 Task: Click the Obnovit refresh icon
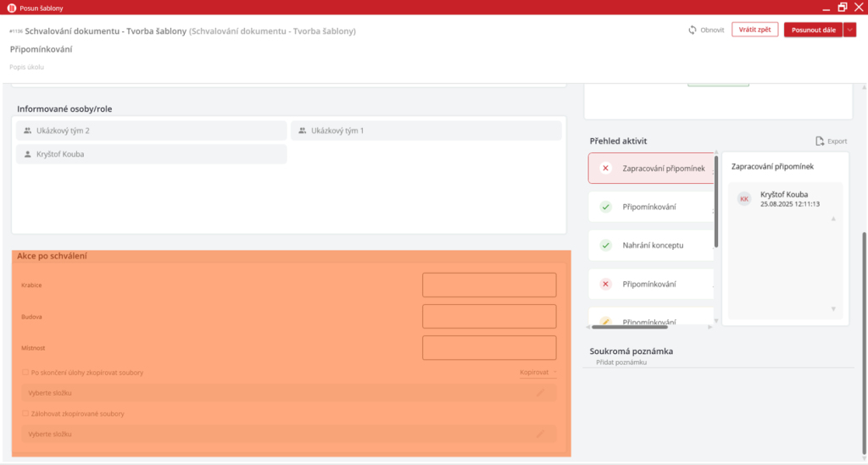(x=693, y=30)
